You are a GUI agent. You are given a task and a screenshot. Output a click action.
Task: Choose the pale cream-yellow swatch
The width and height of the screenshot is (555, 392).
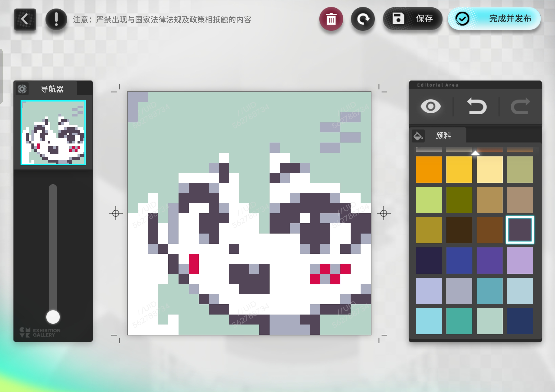point(490,169)
